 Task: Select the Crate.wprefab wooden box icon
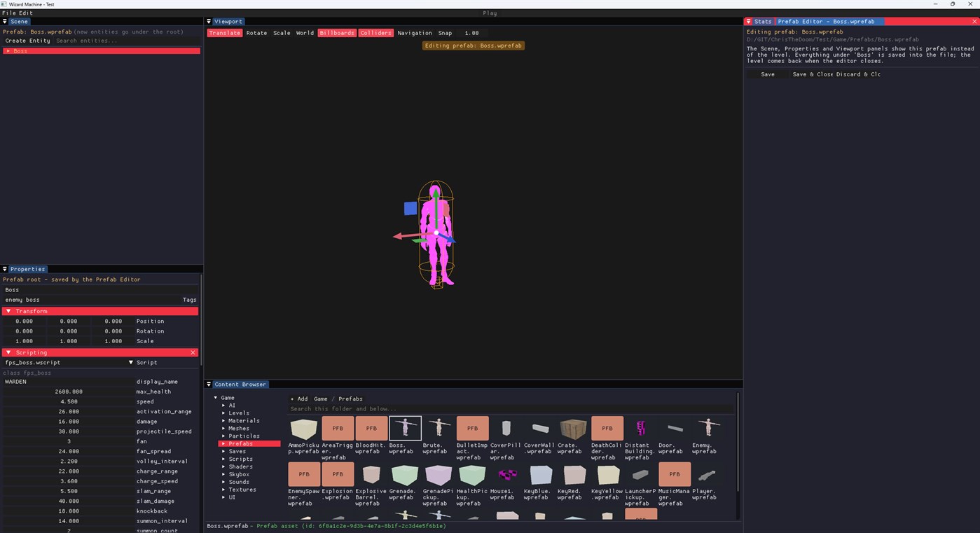click(x=574, y=428)
